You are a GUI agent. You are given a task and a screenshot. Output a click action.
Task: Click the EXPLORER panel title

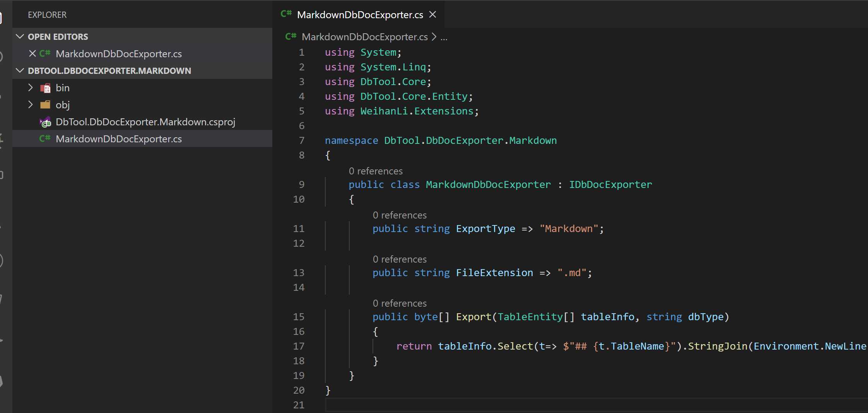[x=47, y=15]
